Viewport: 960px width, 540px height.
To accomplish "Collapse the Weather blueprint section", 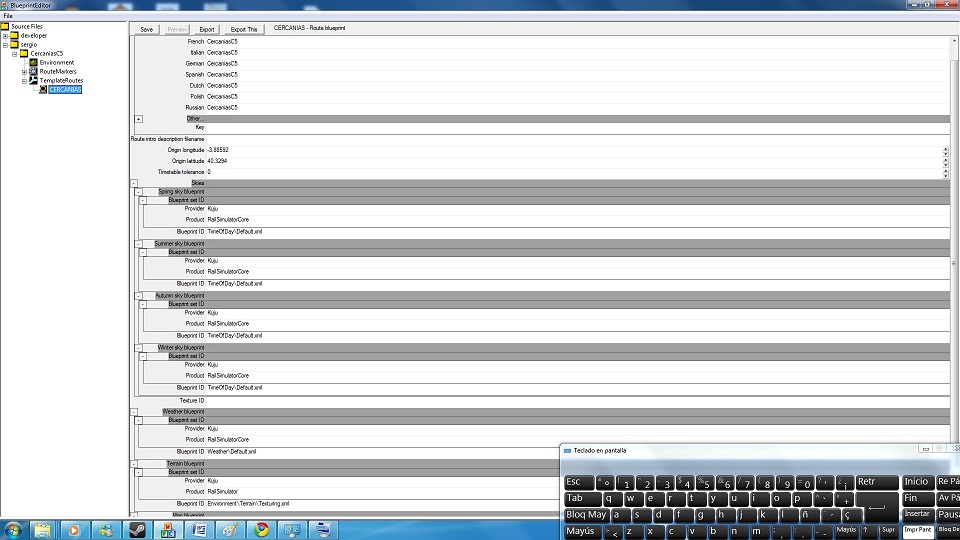I will click(x=134, y=411).
